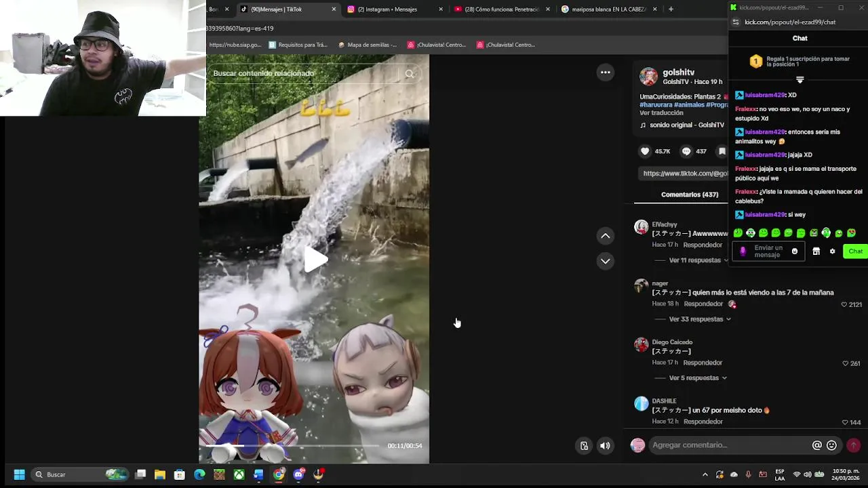Focus Enviar un mensaje field in Kick chat
The width and height of the screenshot is (868, 488).
768,251
